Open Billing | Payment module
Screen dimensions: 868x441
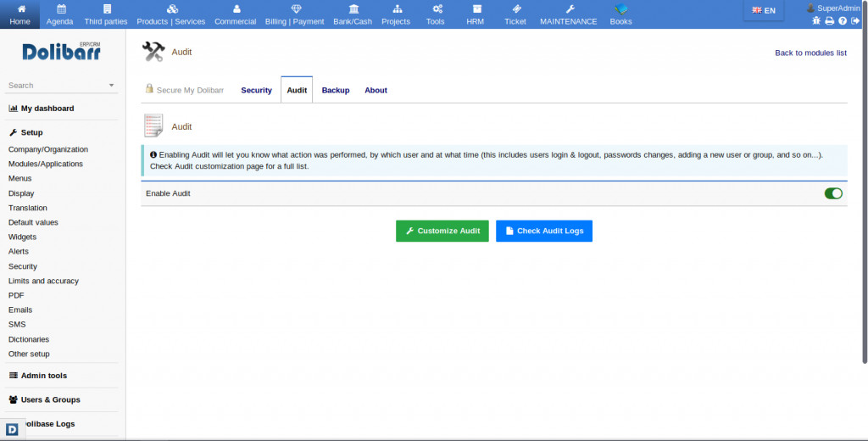click(x=294, y=14)
